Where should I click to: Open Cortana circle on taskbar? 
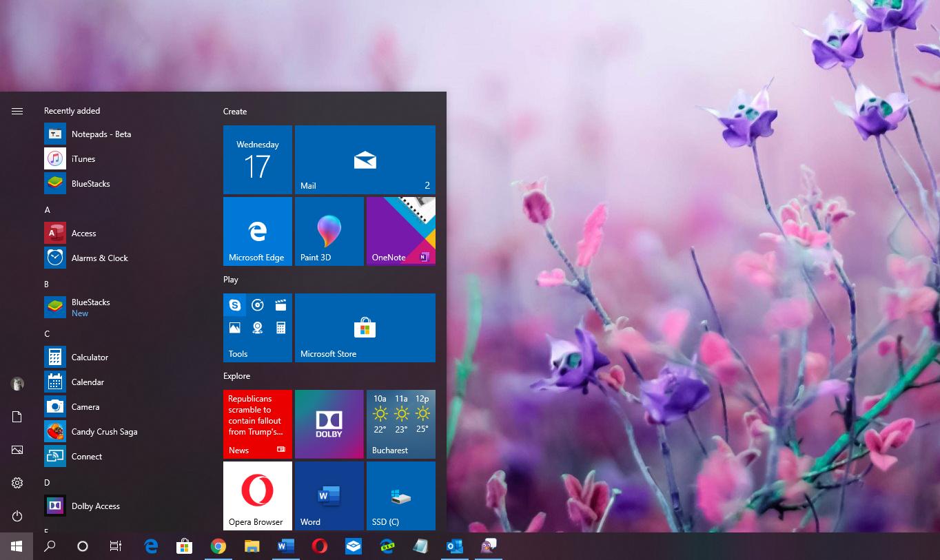tap(83, 546)
